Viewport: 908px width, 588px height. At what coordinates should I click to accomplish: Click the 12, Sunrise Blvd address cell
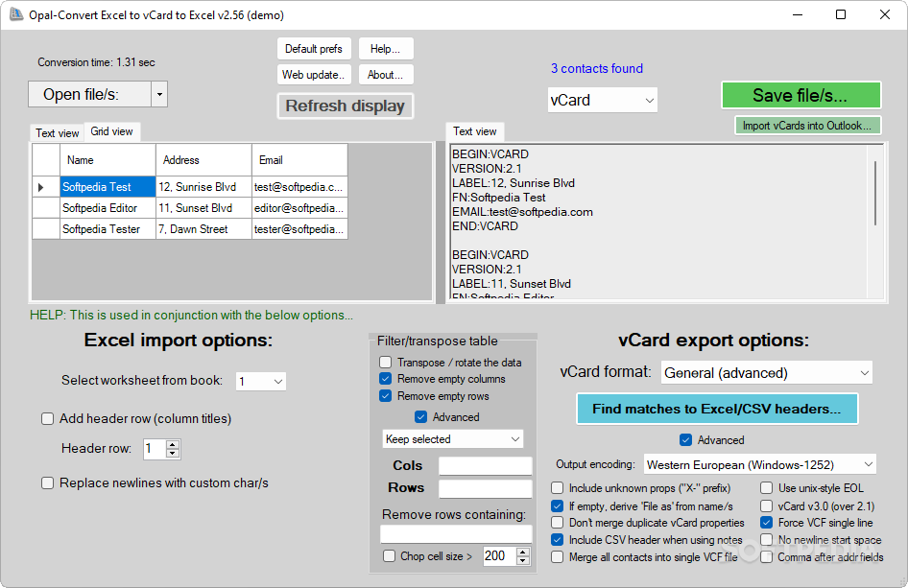click(x=203, y=187)
